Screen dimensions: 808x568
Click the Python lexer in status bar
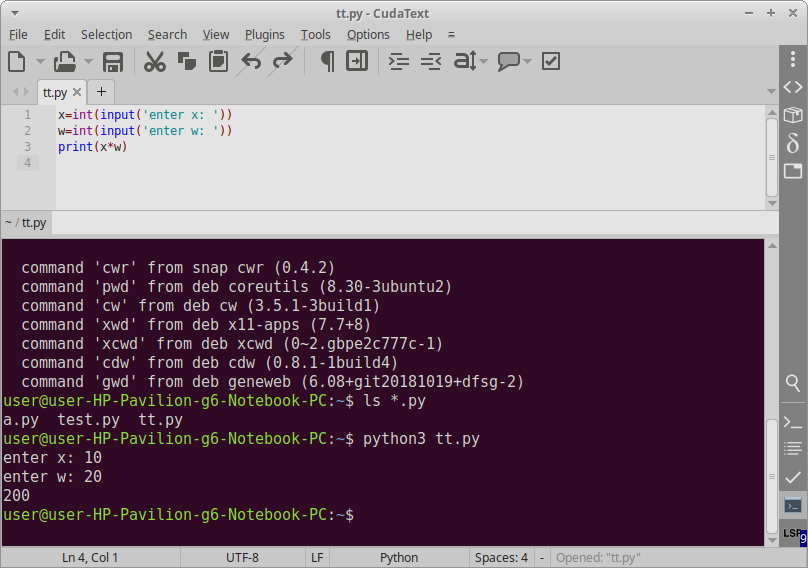[399, 557]
